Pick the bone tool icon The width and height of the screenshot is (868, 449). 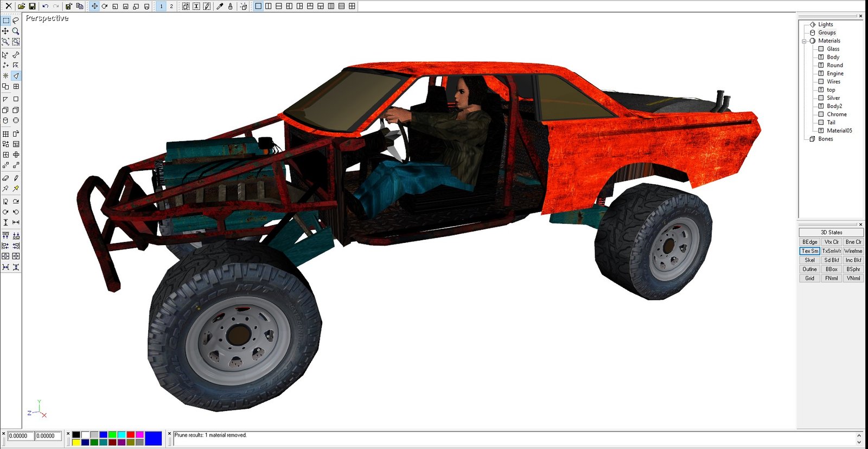[x=16, y=55]
